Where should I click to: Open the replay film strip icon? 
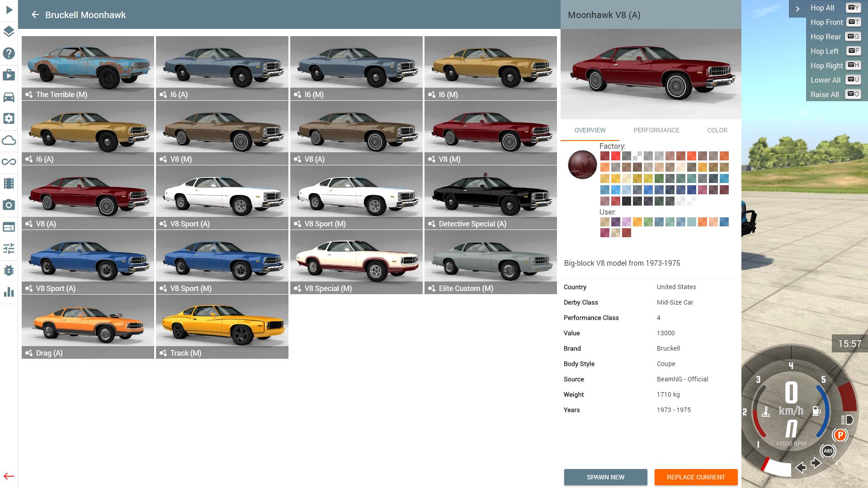point(9,183)
